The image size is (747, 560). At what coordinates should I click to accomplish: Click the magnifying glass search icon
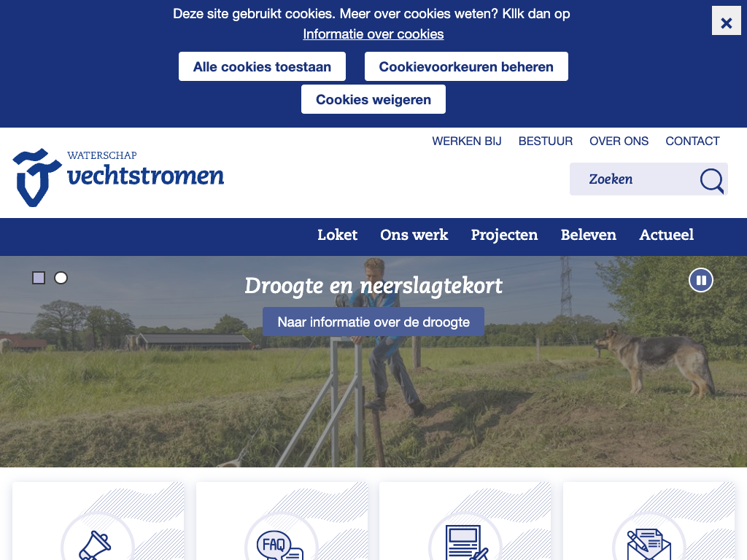click(x=712, y=181)
